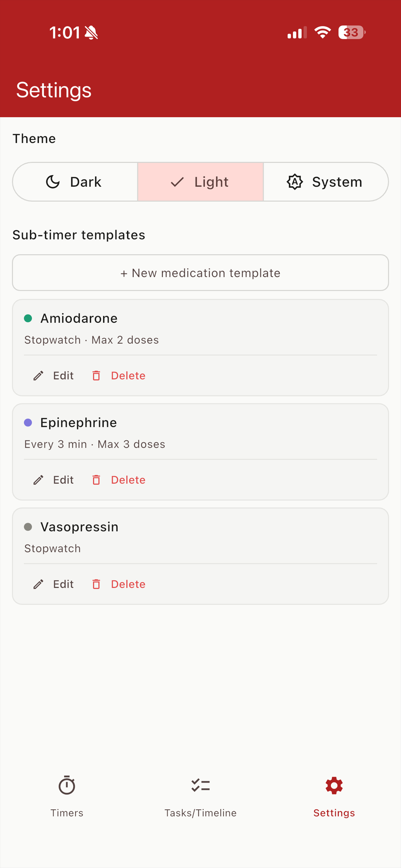Tap the checklist icon for Tasks/Timeline
The image size is (401, 868).
[200, 785]
